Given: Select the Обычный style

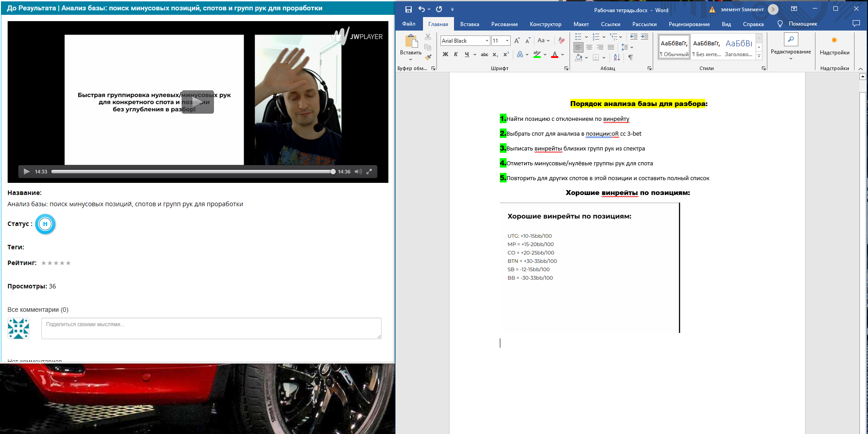Looking at the screenshot, I should click(x=674, y=47).
